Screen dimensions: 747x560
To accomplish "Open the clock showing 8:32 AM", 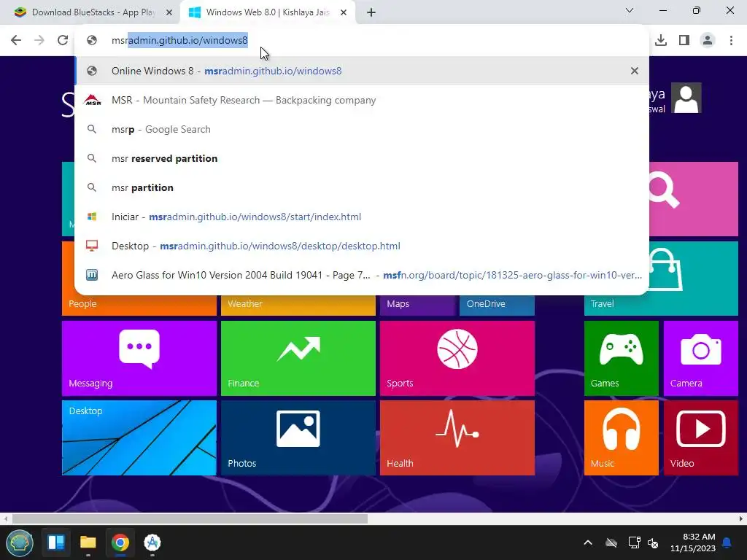I will coord(693,542).
